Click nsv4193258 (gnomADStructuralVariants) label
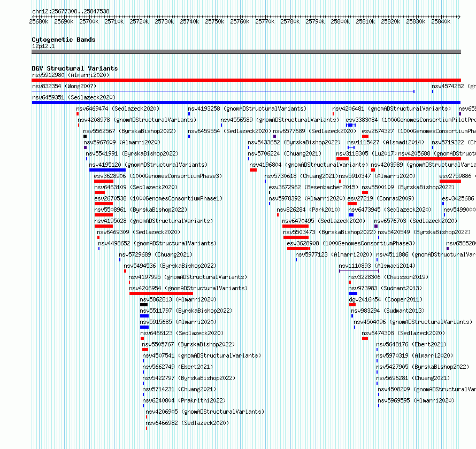This screenshot has height=449, width=476. tap(247, 109)
